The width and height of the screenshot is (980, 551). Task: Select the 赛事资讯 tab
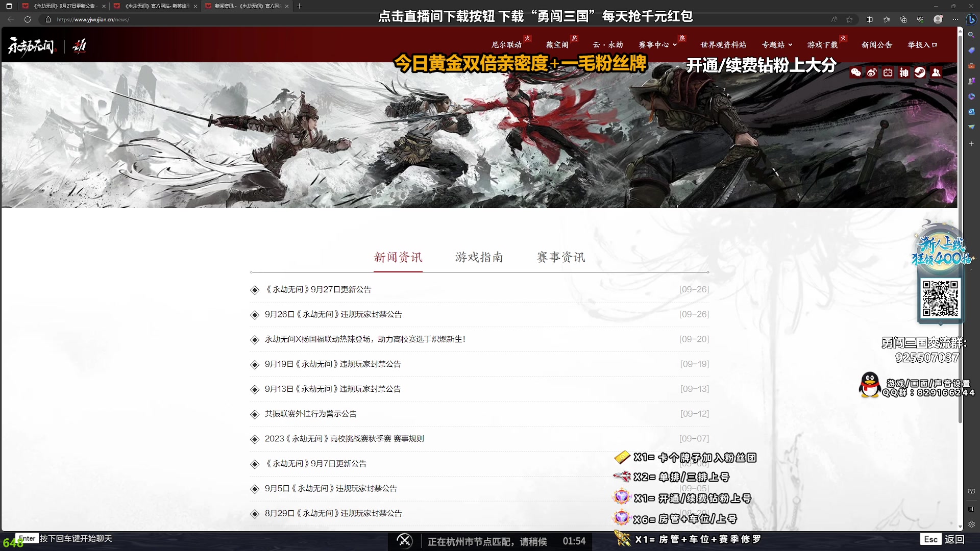click(x=561, y=257)
